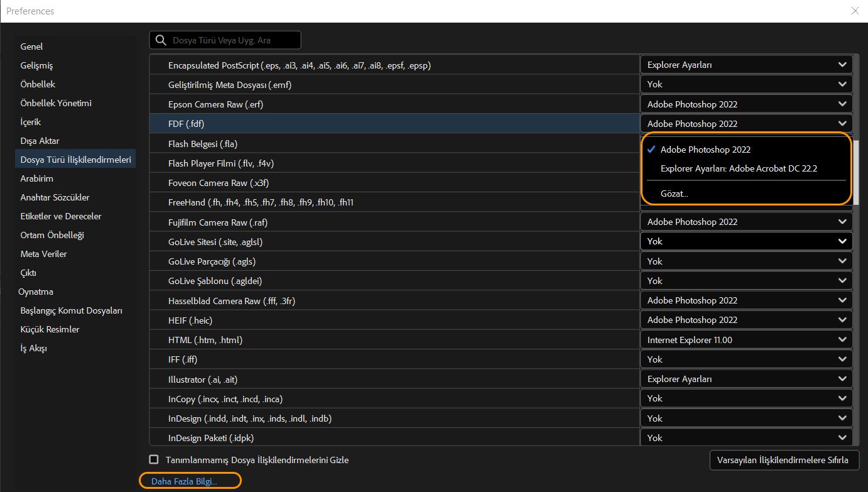The width and height of the screenshot is (868, 492).
Task: Open dropdown for GoLive Şablonu (.agldei)
Action: coord(747,281)
